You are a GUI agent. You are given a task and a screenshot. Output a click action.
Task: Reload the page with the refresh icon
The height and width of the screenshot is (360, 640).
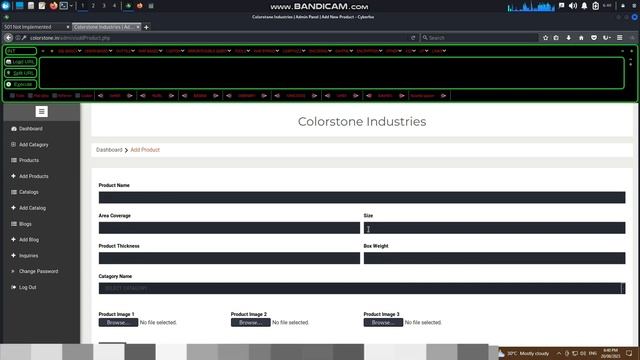pos(413,38)
